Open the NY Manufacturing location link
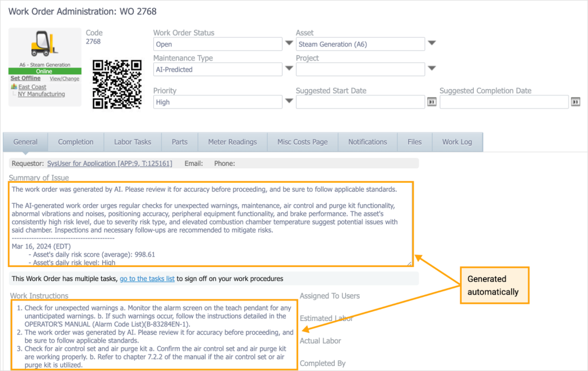The height and width of the screenshot is (371, 588). tap(41, 94)
